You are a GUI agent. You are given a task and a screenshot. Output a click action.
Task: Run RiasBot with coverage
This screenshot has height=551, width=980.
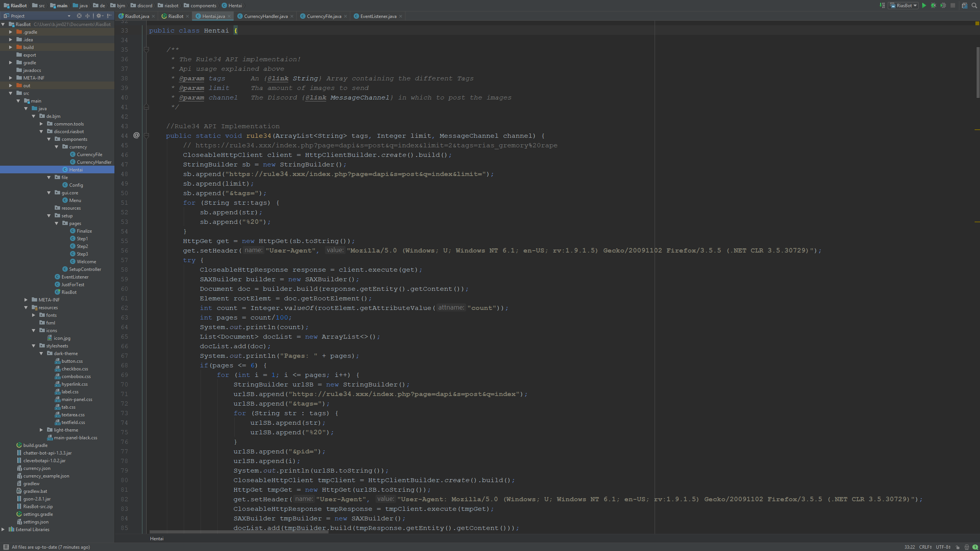943,5
